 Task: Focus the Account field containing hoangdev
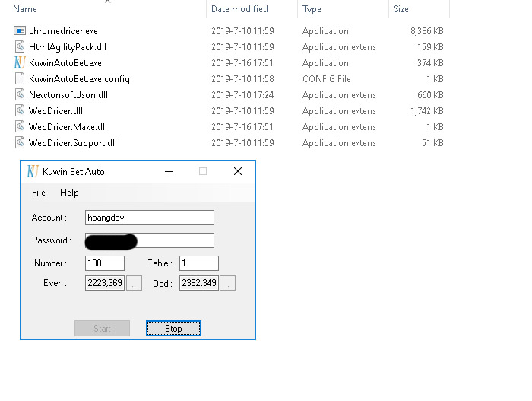[150, 218]
